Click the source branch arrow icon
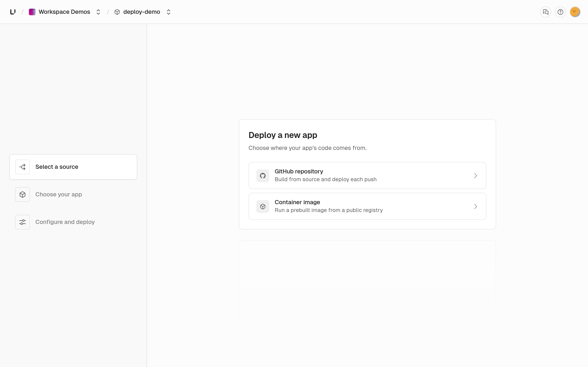Image resolution: width=588 pixels, height=367 pixels. coord(23,167)
